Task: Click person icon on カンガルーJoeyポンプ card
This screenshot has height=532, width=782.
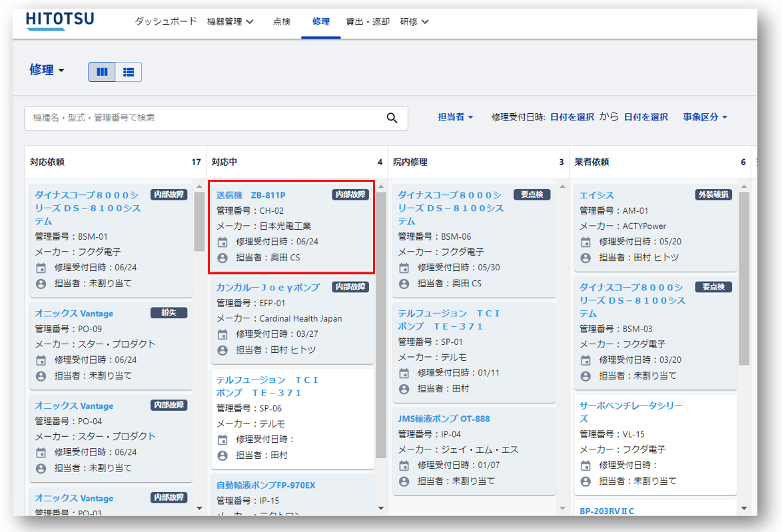Action: coord(222,350)
